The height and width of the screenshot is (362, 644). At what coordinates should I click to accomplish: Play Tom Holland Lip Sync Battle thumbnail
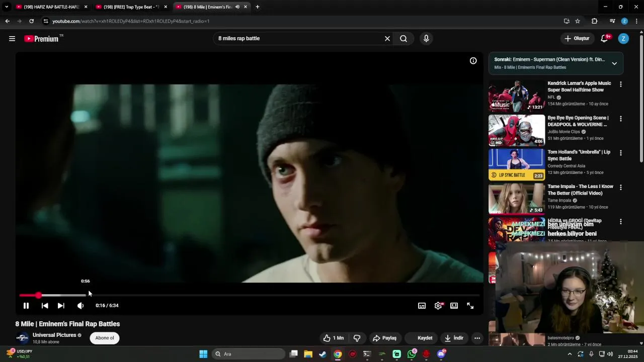517,164
